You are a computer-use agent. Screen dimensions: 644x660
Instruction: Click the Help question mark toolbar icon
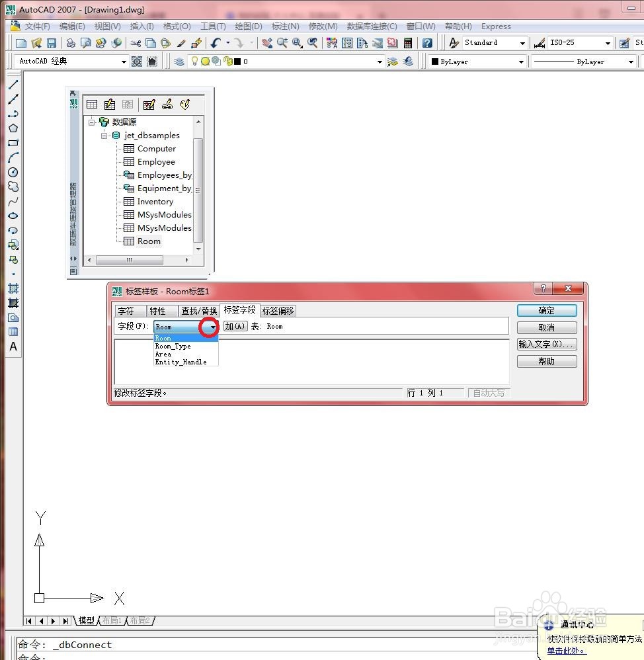[427, 42]
